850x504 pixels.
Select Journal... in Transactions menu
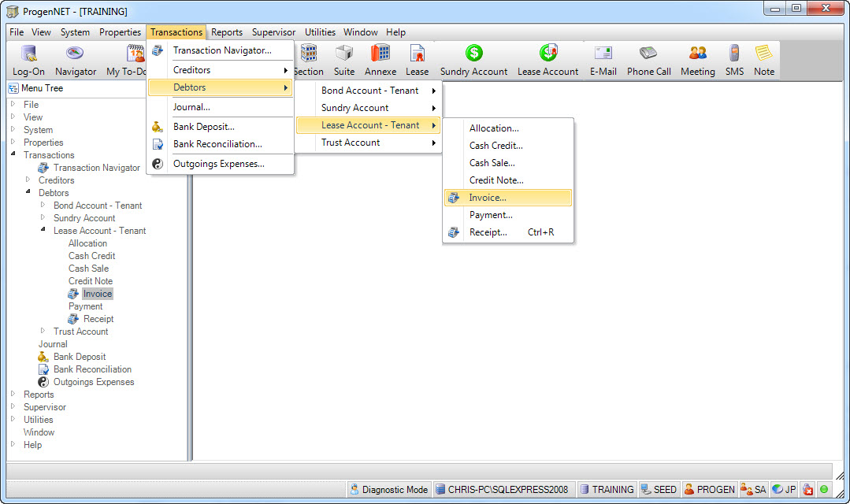[x=220, y=107]
